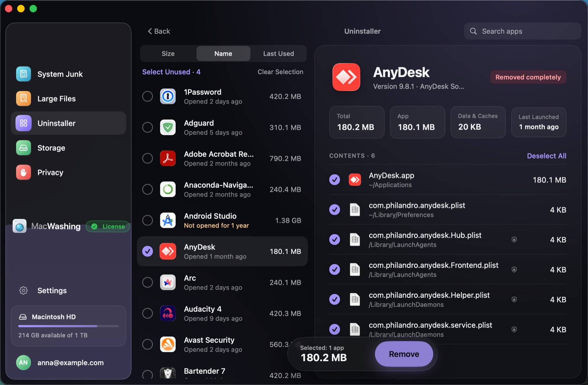Click the AnyDesk.app file icon in contents

pos(355,180)
